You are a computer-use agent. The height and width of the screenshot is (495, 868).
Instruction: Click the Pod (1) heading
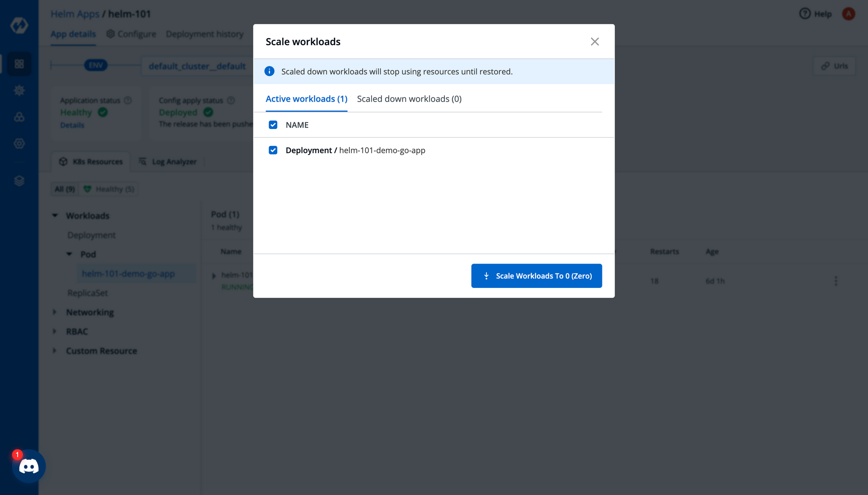tap(225, 214)
